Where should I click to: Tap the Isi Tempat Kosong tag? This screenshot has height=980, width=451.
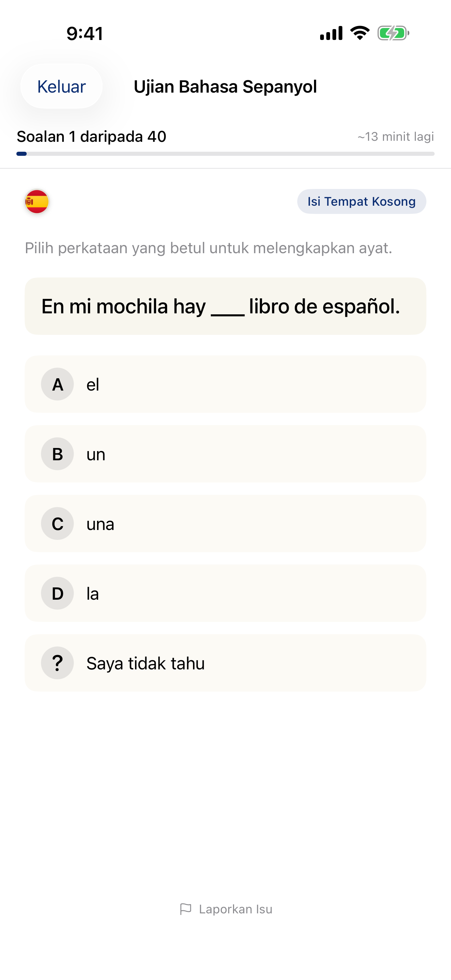[x=361, y=201]
